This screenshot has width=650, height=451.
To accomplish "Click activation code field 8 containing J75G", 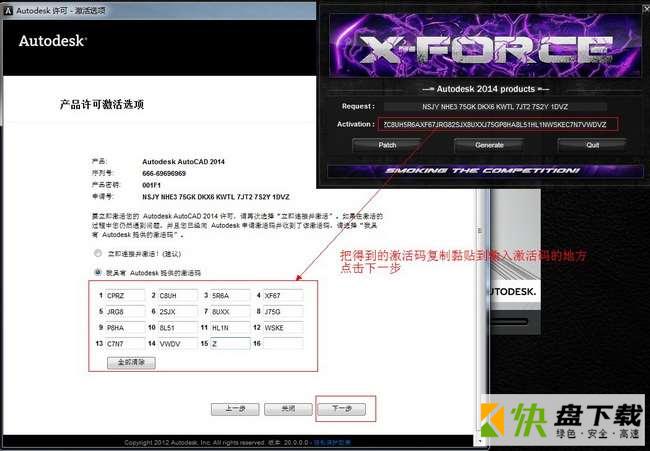I will point(283,311).
